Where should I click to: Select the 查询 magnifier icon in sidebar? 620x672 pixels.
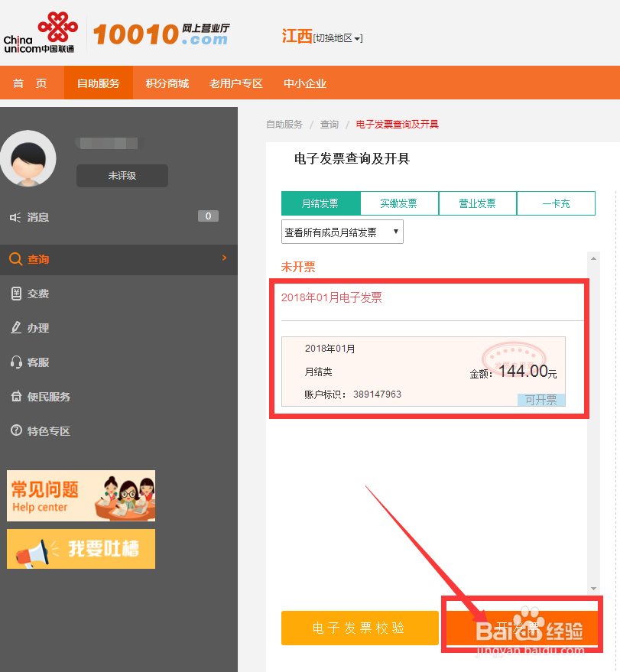click(15, 259)
